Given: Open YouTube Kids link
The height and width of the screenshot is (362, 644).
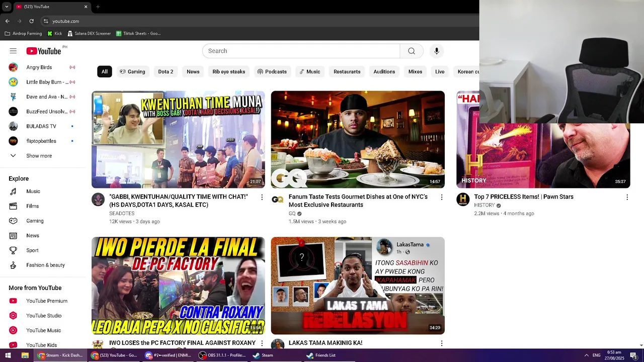Looking at the screenshot, I should 42,345.
